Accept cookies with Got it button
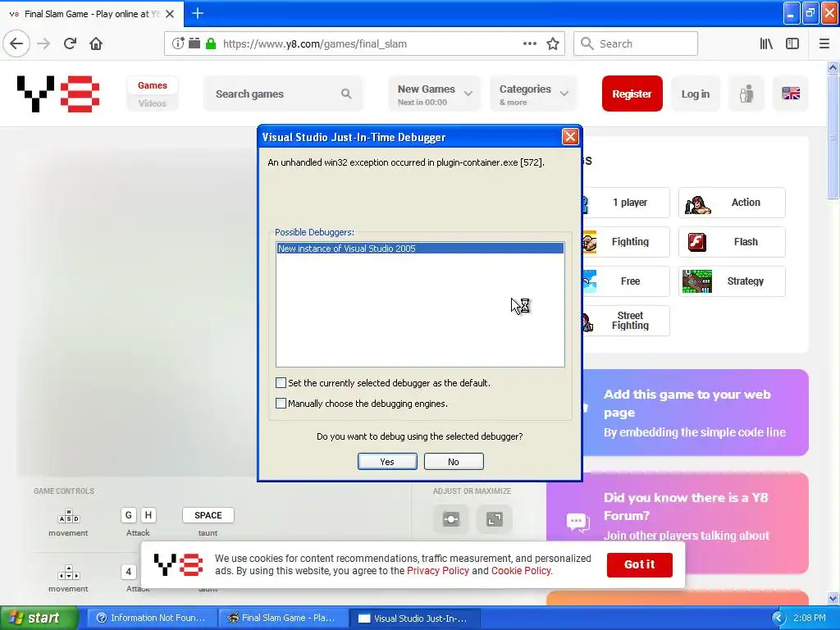 point(639,564)
